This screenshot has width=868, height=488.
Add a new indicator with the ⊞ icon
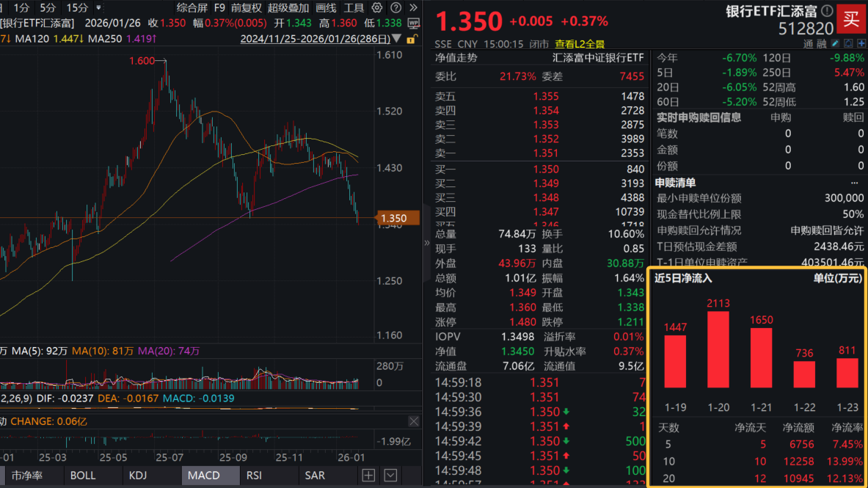368,476
